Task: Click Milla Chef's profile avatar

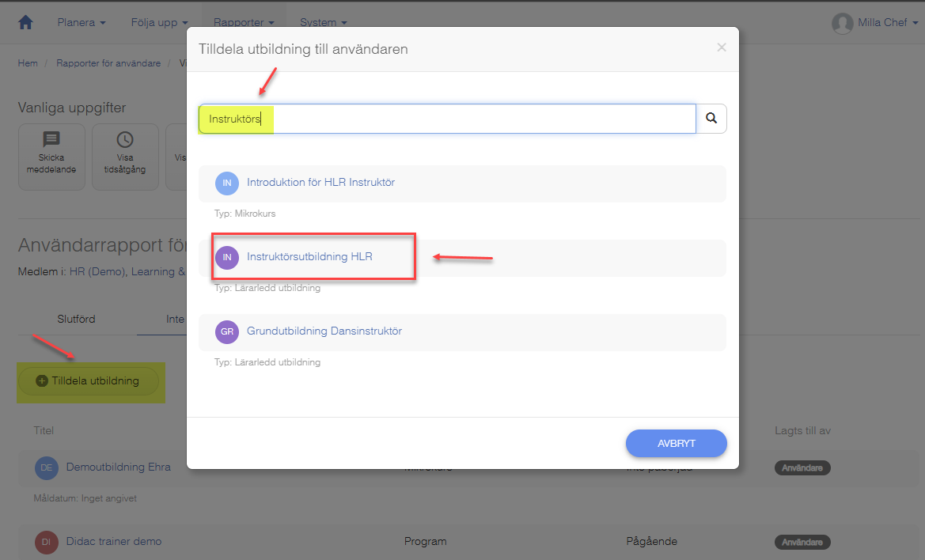Action: 843,23
